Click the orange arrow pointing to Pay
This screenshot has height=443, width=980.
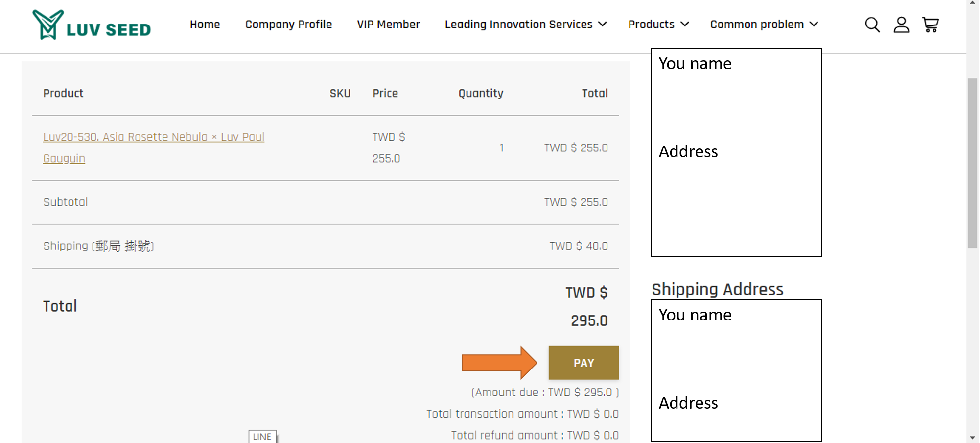(500, 363)
